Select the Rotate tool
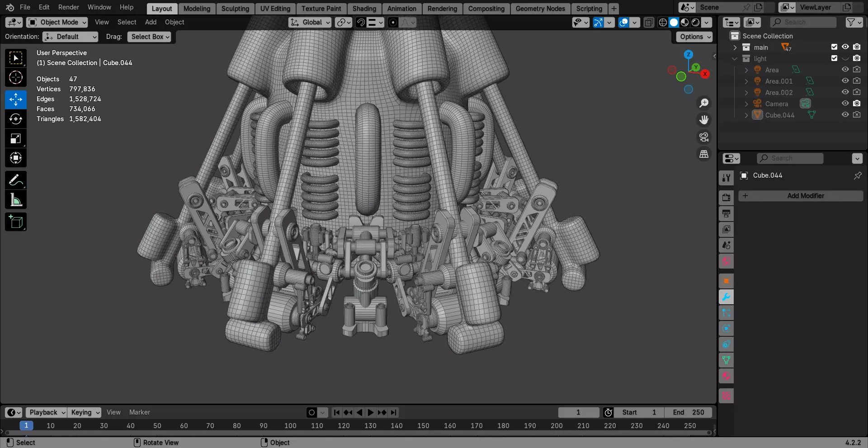The height and width of the screenshot is (448, 868). 16,119
